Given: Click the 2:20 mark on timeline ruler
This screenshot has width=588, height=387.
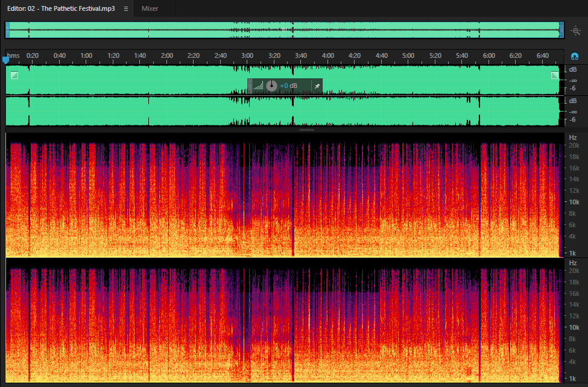Looking at the screenshot, I should click(x=194, y=55).
